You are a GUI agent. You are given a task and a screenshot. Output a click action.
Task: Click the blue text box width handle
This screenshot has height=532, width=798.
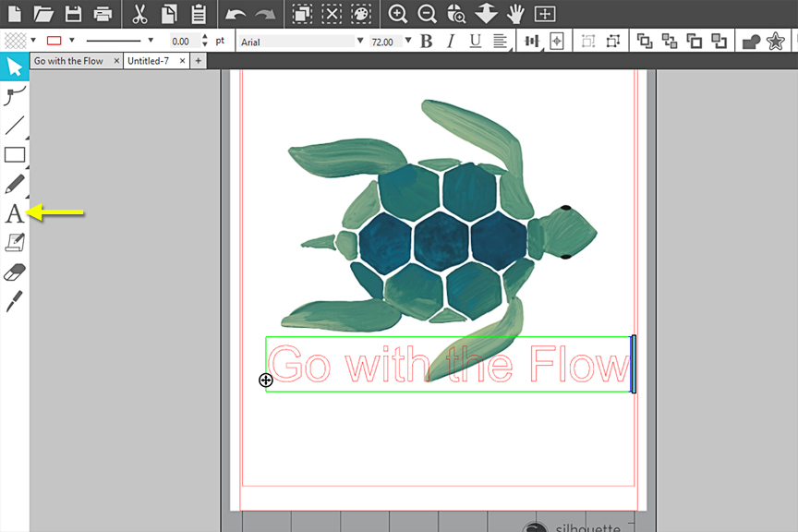point(634,364)
